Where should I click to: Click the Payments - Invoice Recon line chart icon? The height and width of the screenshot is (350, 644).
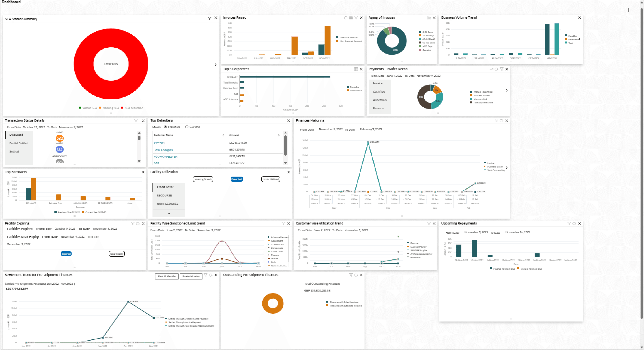(491, 69)
